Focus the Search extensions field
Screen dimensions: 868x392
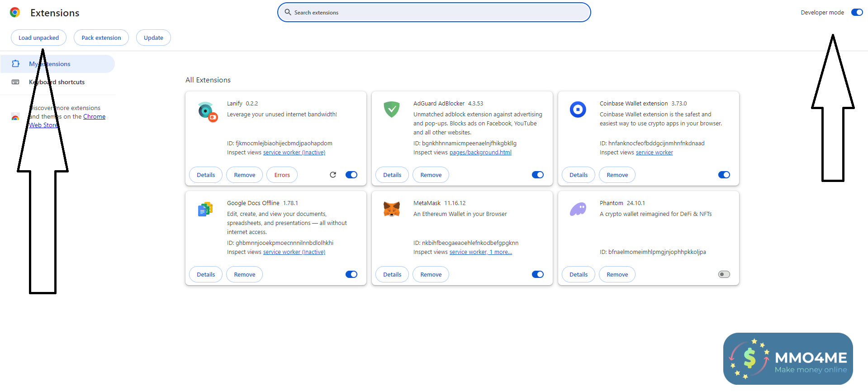coord(434,13)
